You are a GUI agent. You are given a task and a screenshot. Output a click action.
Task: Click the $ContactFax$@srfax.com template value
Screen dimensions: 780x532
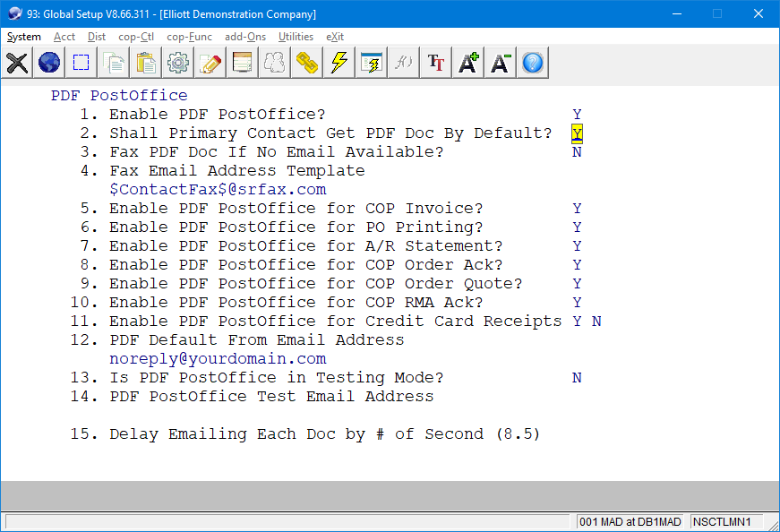[218, 190]
